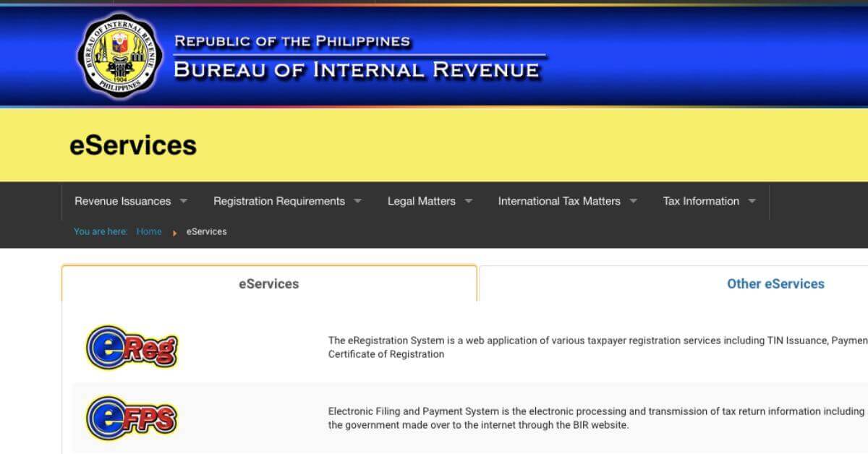Open the Revenue Issuances menu
868x454 pixels.
point(122,201)
